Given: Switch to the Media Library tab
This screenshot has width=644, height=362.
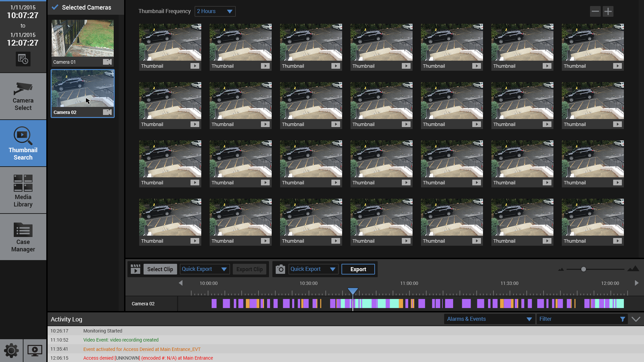Looking at the screenshot, I should (23, 190).
